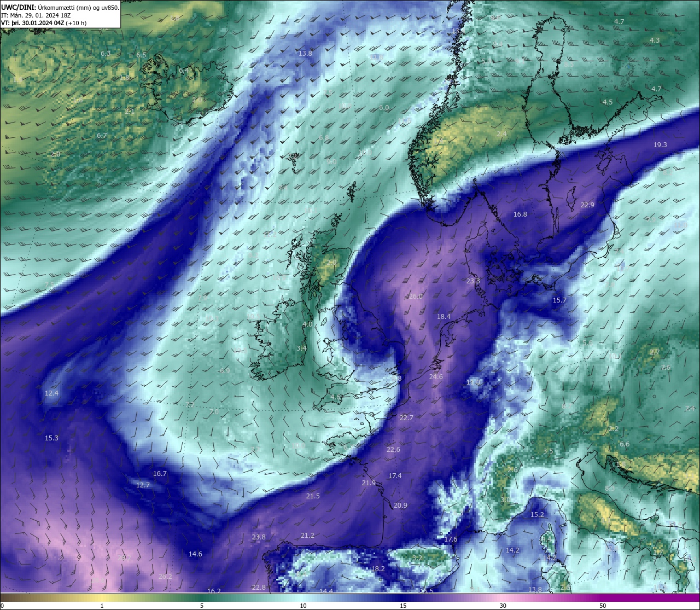Image resolution: width=700 pixels, height=610 pixels.
Task: Click the 21.2 value on the map
Action: [x=307, y=536]
